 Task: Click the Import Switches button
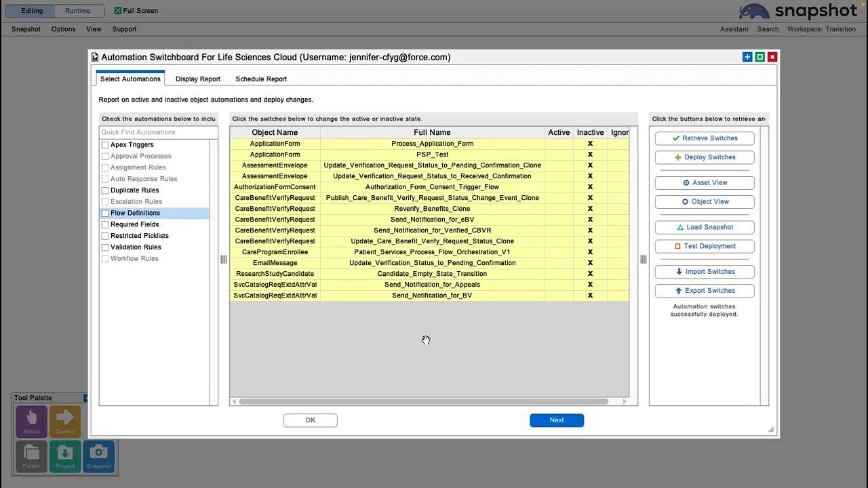705,272
